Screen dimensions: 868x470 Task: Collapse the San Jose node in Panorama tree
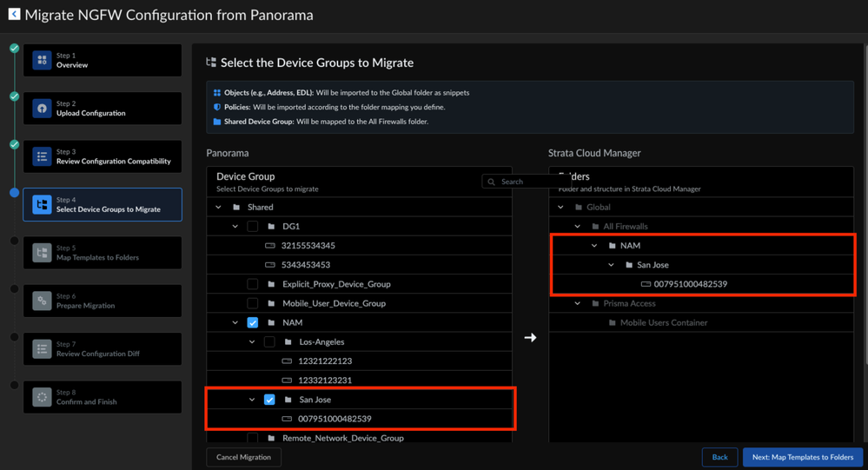[x=252, y=400]
